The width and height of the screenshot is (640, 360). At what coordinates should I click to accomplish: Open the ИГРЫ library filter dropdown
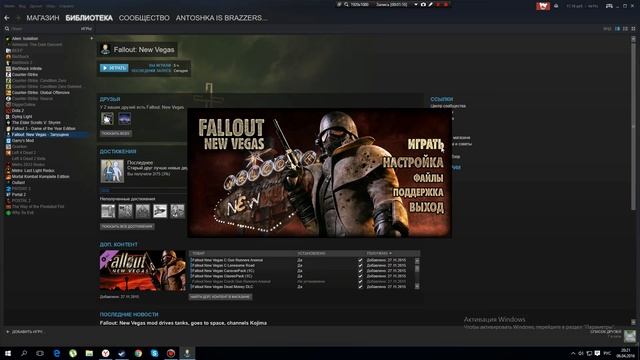point(87,29)
